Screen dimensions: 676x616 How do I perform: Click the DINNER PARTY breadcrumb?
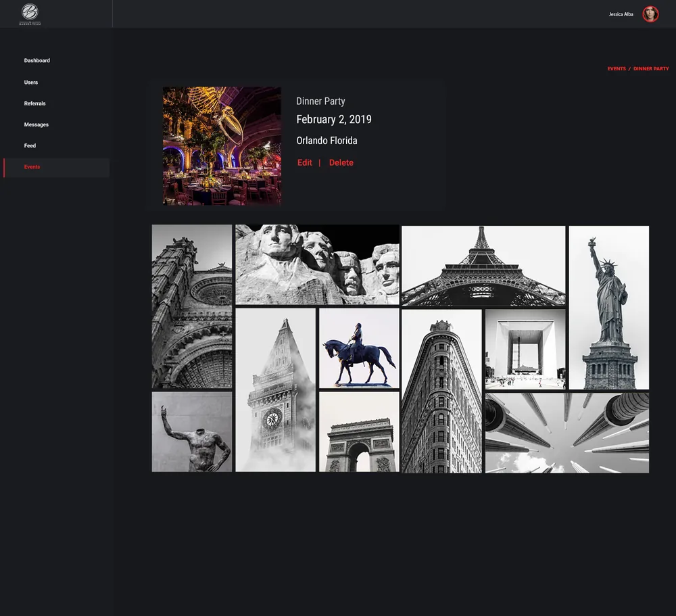[651, 68]
